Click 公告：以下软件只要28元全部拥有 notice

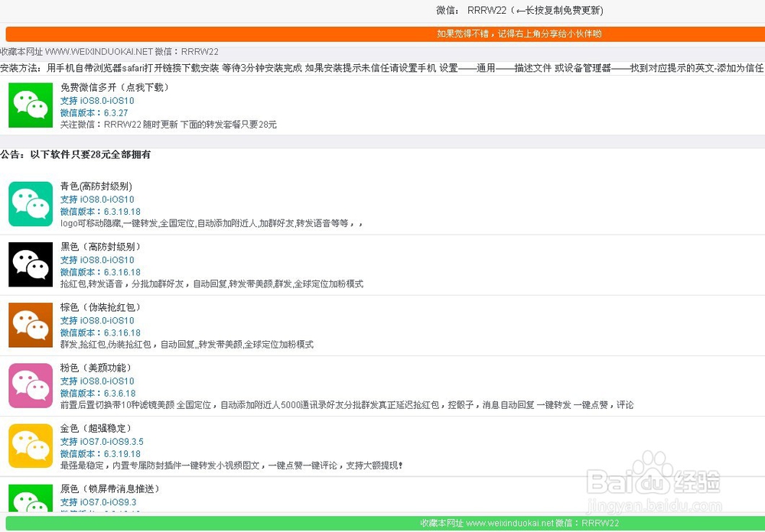(x=75, y=154)
